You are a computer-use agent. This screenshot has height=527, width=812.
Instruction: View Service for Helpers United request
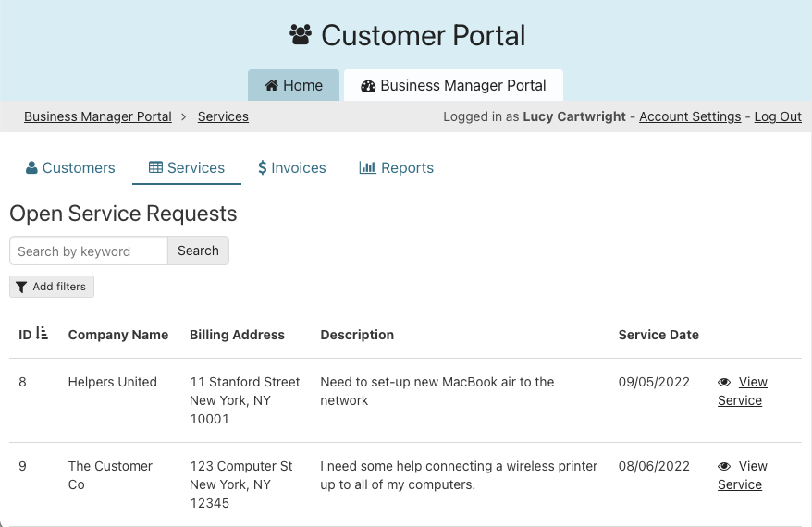(x=742, y=391)
